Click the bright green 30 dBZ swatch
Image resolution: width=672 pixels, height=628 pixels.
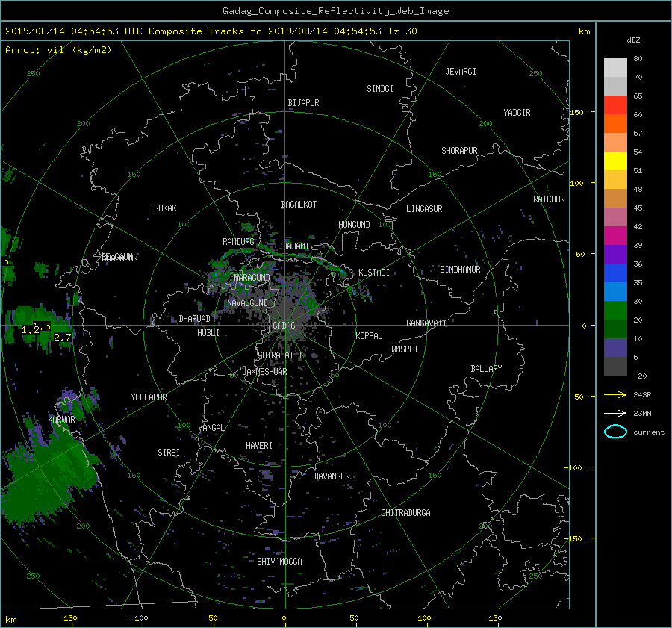[615, 311]
